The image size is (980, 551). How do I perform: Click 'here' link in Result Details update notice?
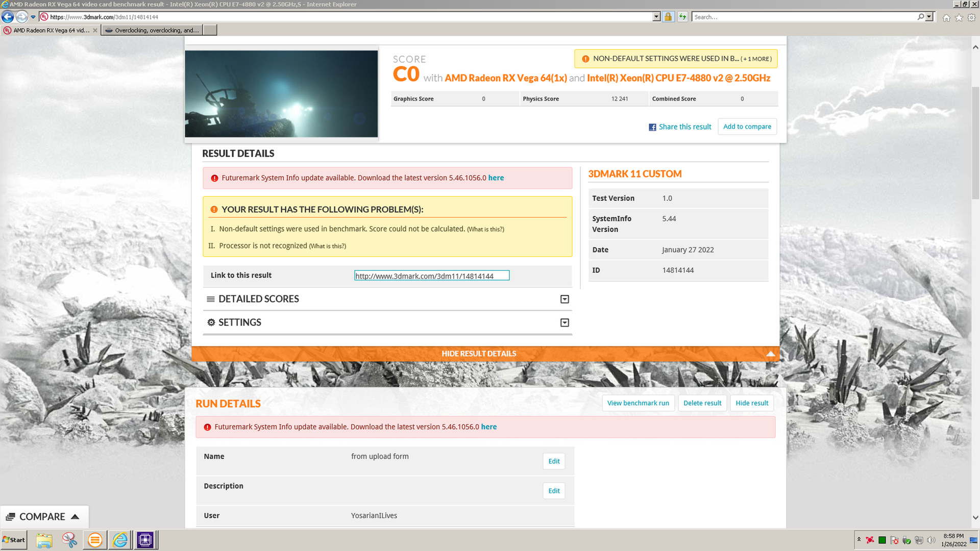click(x=496, y=178)
